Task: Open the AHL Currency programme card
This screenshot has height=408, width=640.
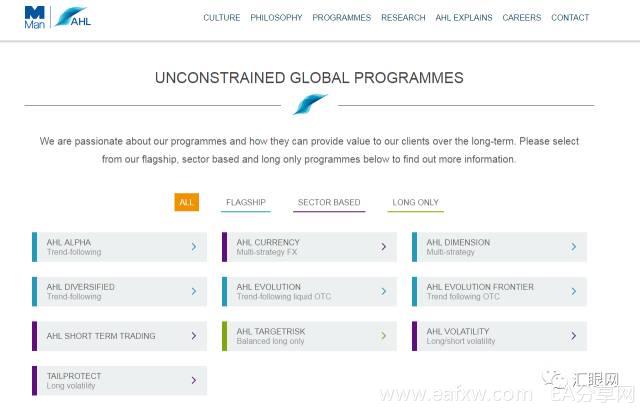Action: coord(309,247)
